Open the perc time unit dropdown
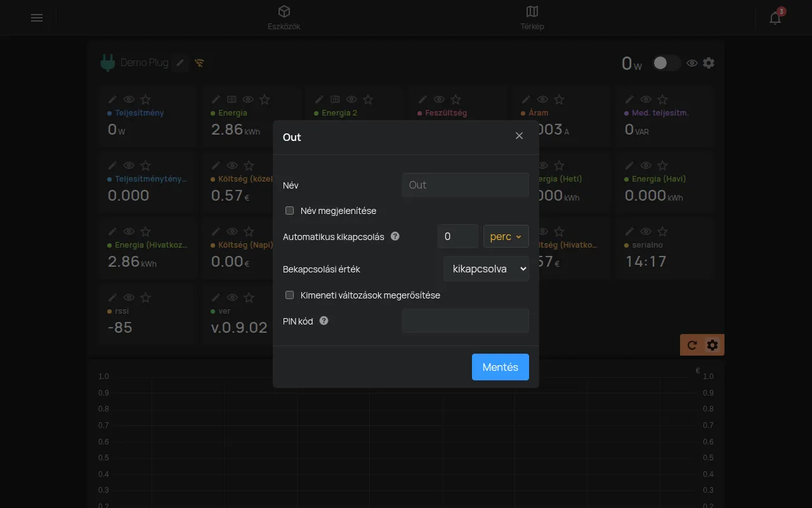Image resolution: width=812 pixels, height=508 pixels. [506, 236]
